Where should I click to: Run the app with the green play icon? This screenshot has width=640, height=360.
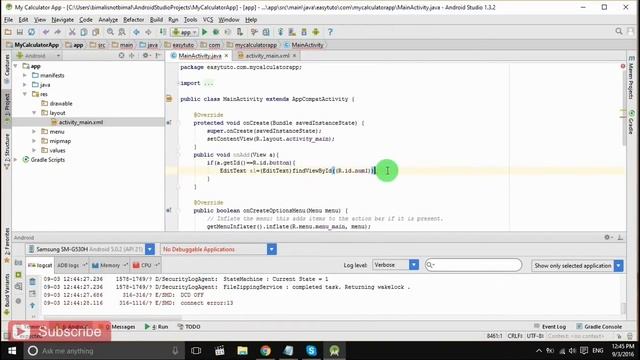click(204, 32)
